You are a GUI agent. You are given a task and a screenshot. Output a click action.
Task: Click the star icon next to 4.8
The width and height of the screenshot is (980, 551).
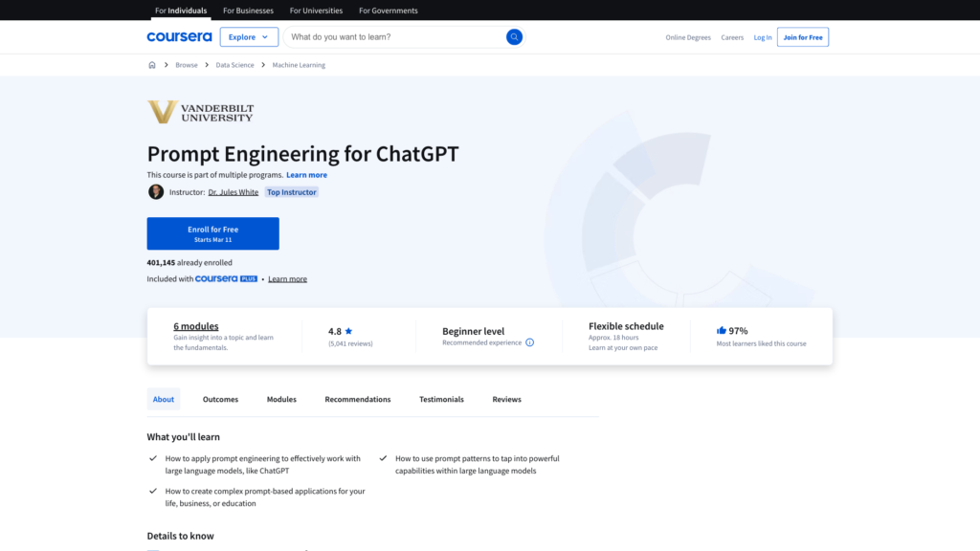pos(348,331)
